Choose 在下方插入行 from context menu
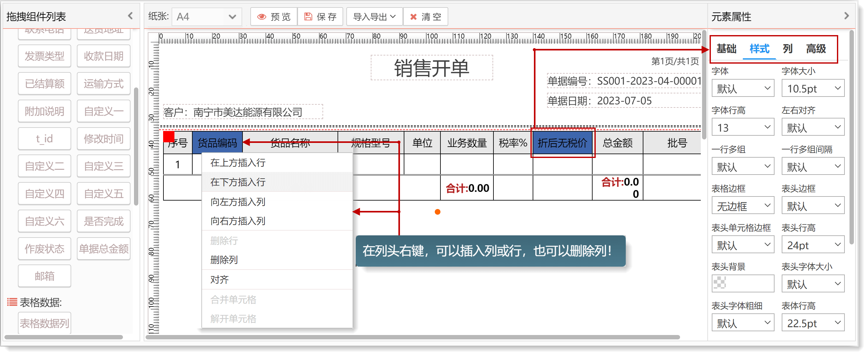 click(238, 182)
